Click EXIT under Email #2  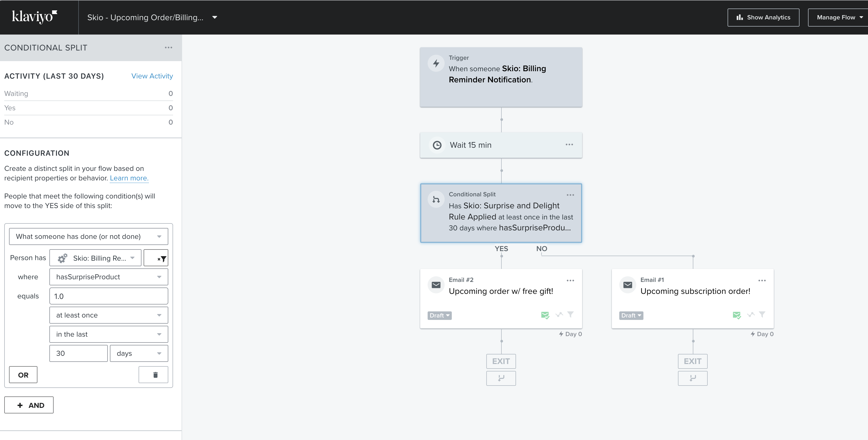point(501,361)
